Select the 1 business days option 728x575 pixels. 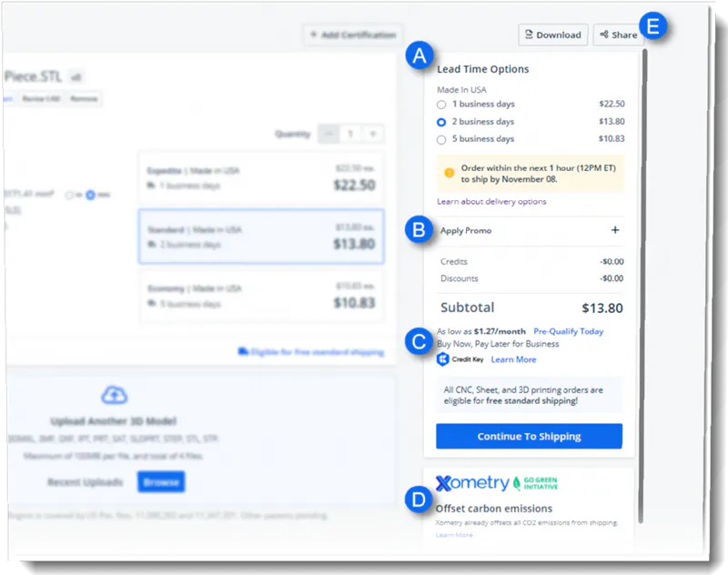point(441,105)
